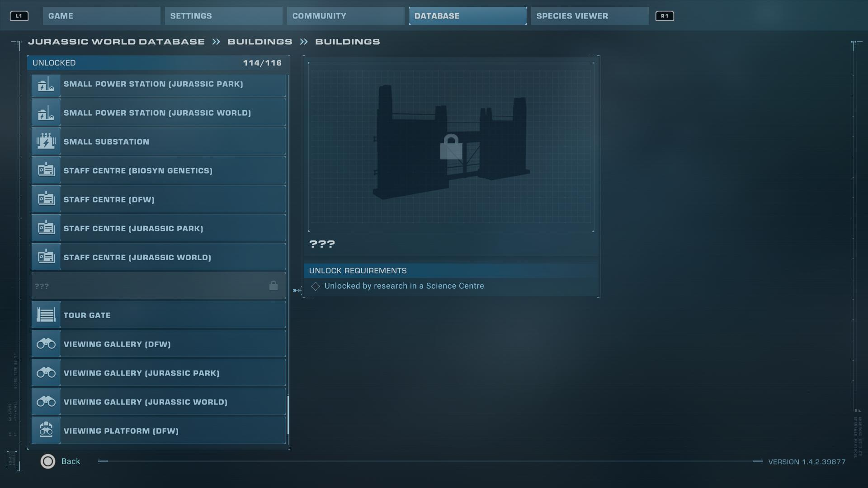Click the Small Substation lightning icon

[46, 142]
